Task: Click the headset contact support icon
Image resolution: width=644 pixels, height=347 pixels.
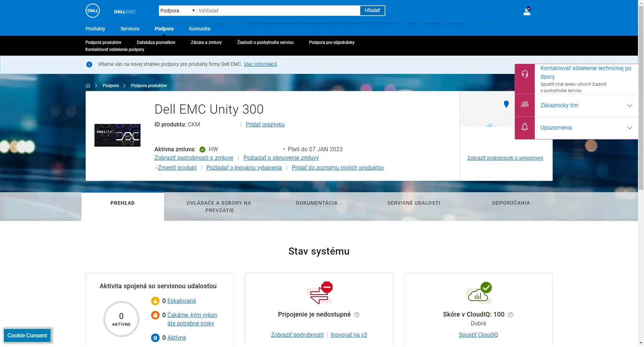Action: [x=525, y=74]
